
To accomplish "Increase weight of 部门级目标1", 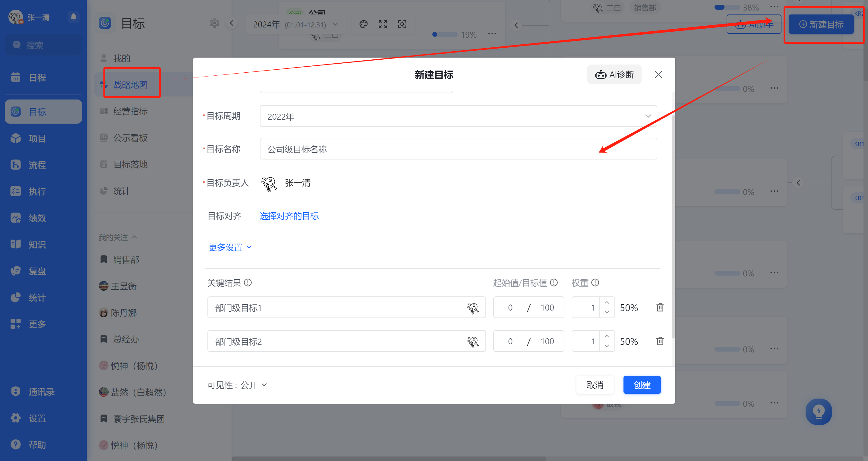I will tap(607, 303).
